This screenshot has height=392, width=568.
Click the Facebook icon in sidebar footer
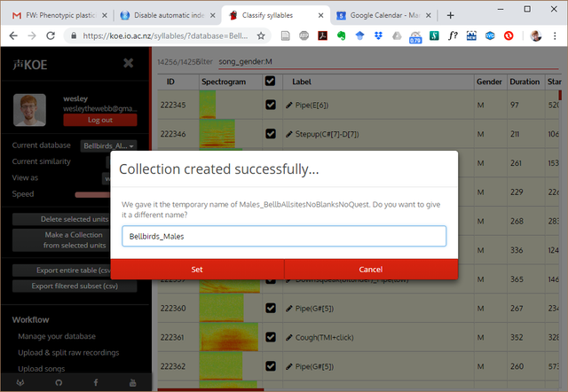point(96,382)
